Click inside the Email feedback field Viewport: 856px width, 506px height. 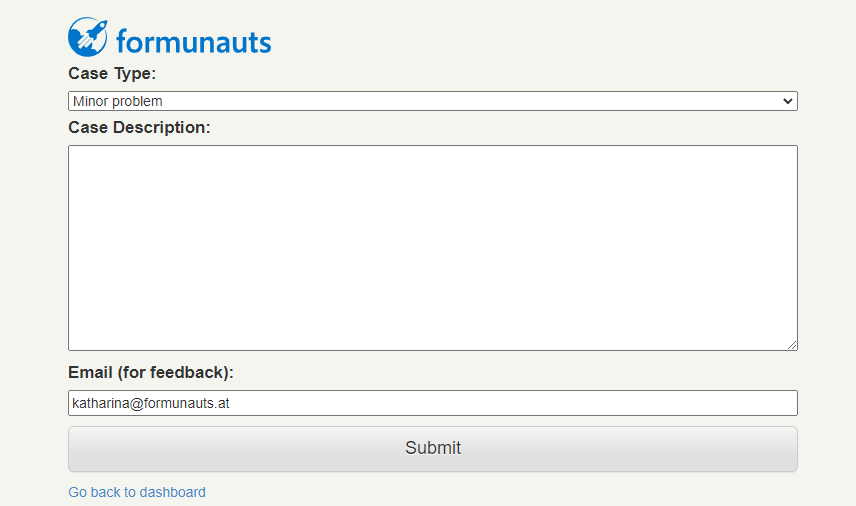433,403
